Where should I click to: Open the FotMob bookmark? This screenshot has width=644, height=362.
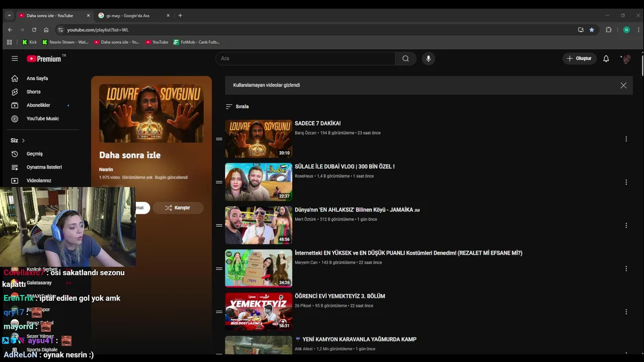point(197,42)
